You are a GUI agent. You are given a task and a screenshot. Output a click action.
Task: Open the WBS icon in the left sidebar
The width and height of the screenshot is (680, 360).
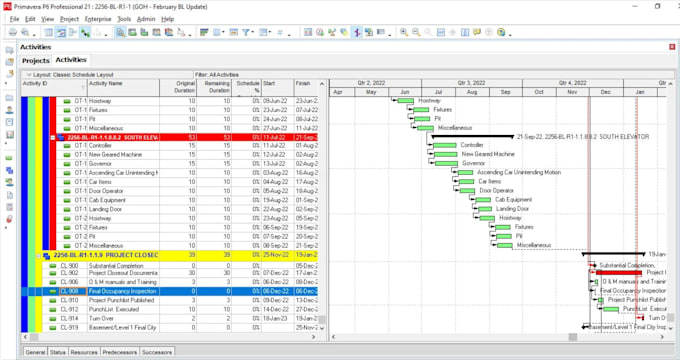[x=9, y=170]
